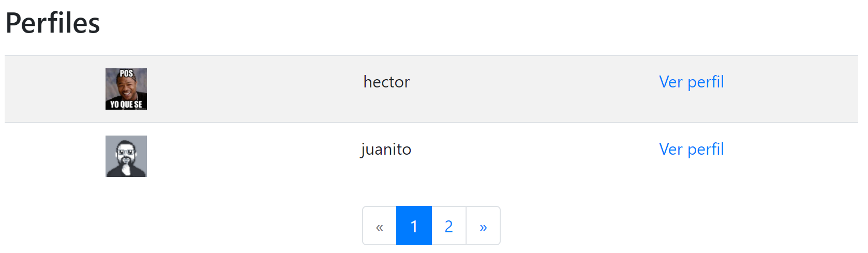Follow the second Ver perfil link
This screenshot has width=868, height=253.
(x=691, y=149)
